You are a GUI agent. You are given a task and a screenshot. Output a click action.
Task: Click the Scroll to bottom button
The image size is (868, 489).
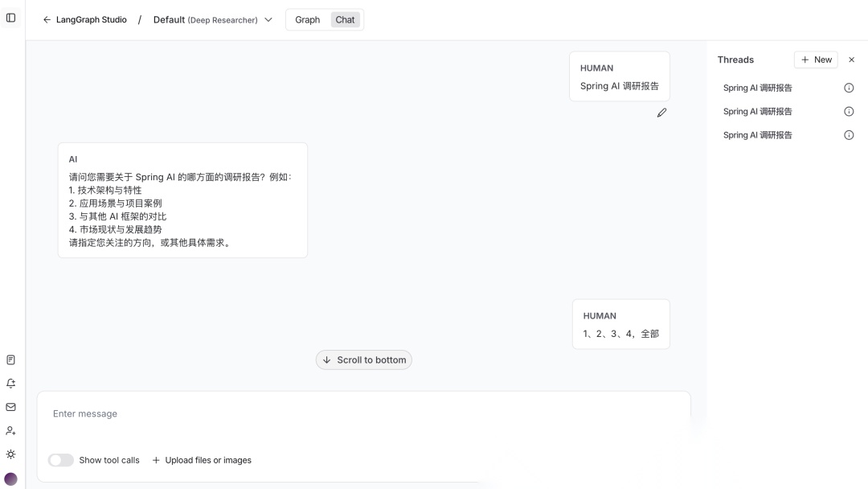pyautogui.click(x=364, y=360)
